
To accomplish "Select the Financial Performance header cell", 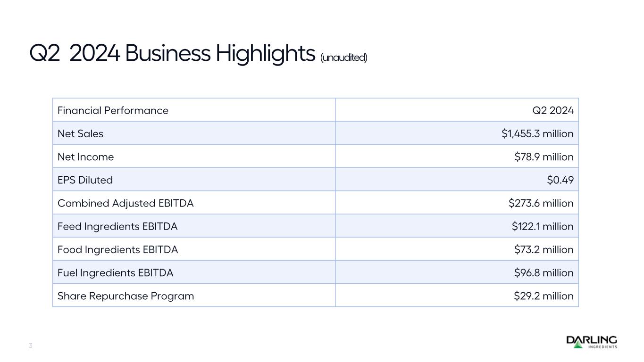I will 113,111.
